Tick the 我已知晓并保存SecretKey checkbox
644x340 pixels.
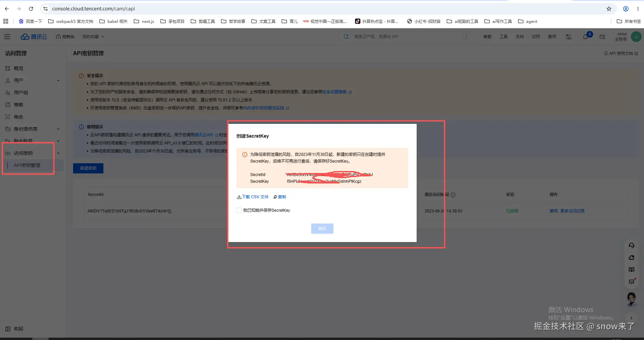(239, 210)
